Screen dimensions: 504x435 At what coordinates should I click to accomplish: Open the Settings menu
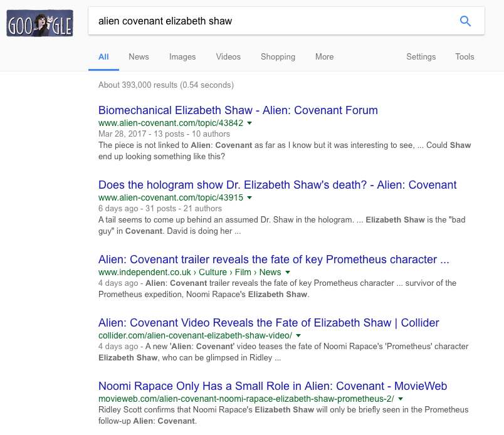(x=421, y=56)
